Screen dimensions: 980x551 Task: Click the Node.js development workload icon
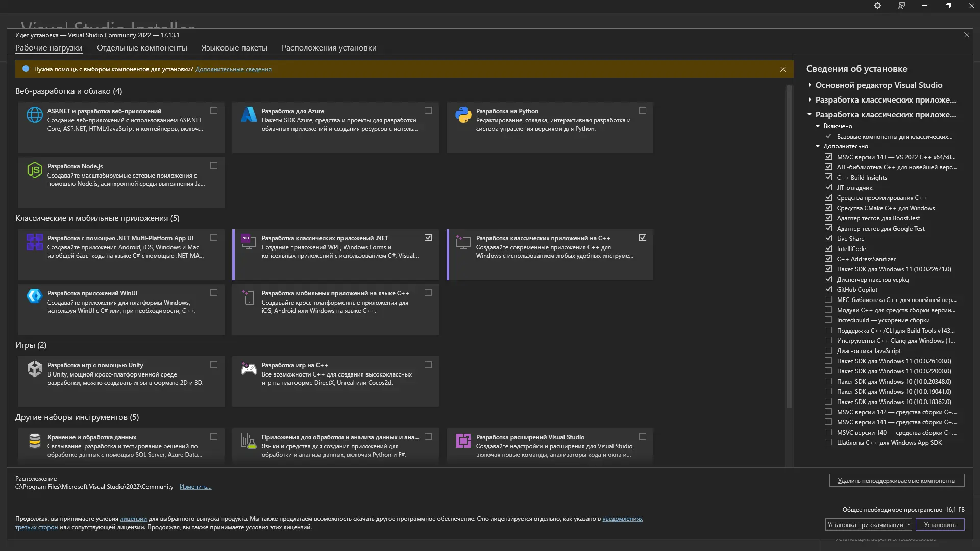(35, 170)
